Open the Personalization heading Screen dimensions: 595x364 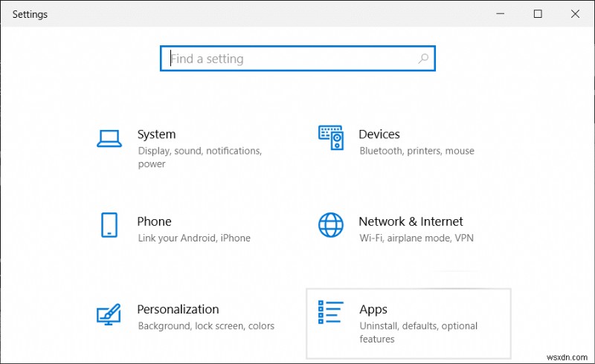[178, 309]
